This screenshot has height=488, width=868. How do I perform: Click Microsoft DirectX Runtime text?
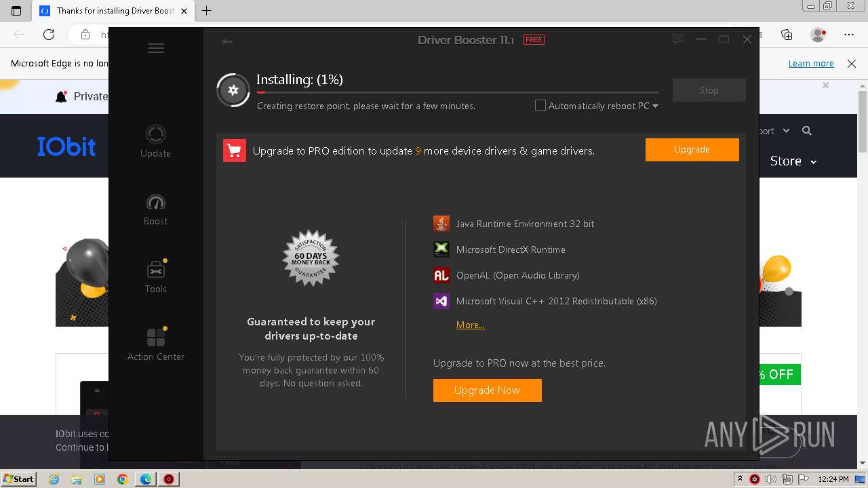click(x=511, y=249)
